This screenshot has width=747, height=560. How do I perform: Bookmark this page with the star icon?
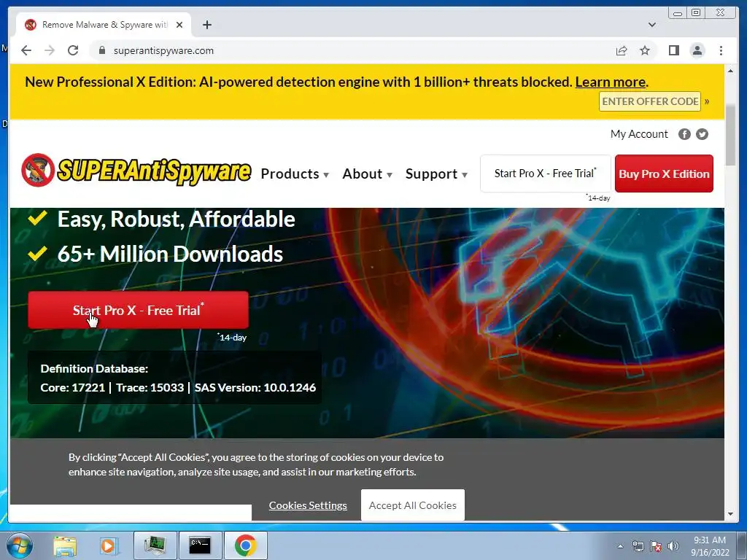645,50
